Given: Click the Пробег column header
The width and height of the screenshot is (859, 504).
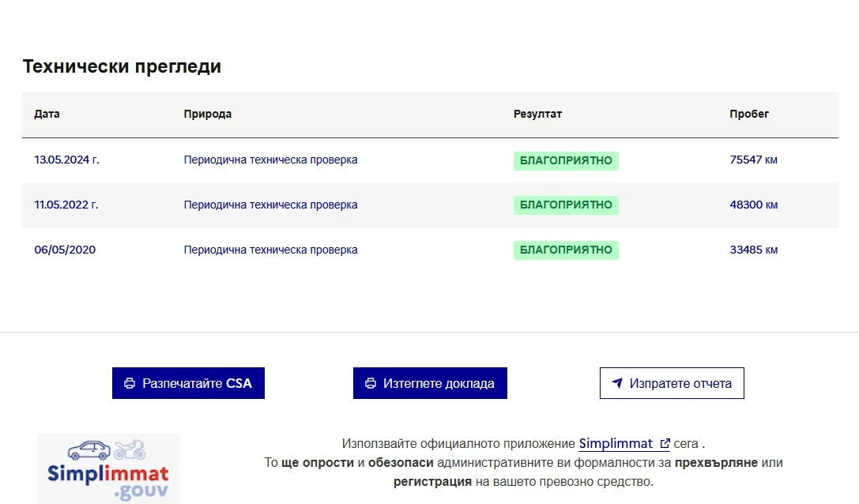Looking at the screenshot, I should pyautogui.click(x=749, y=114).
